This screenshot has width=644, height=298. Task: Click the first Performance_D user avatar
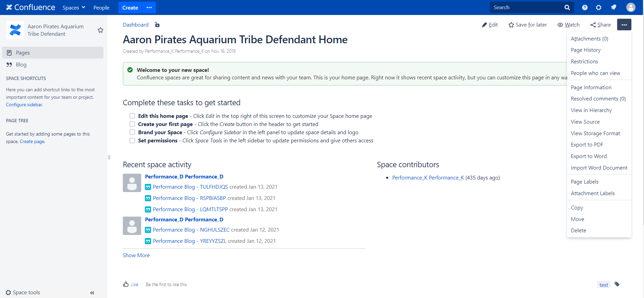pyautogui.click(x=132, y=183)
